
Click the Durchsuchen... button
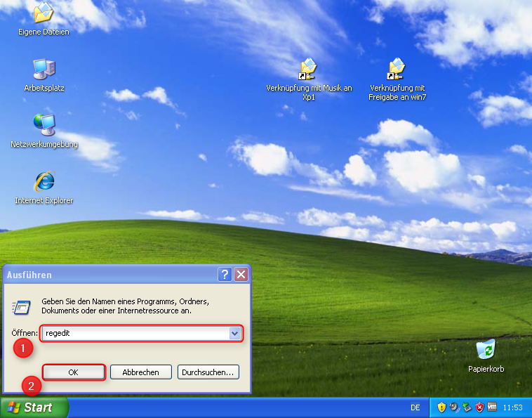[x=208, y=372]
